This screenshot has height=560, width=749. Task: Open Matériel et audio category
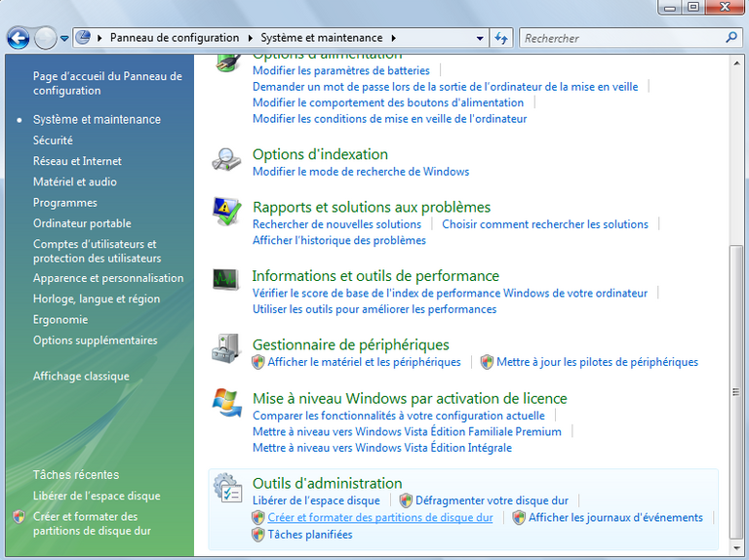pyautogui.click(x=75, y=182)
